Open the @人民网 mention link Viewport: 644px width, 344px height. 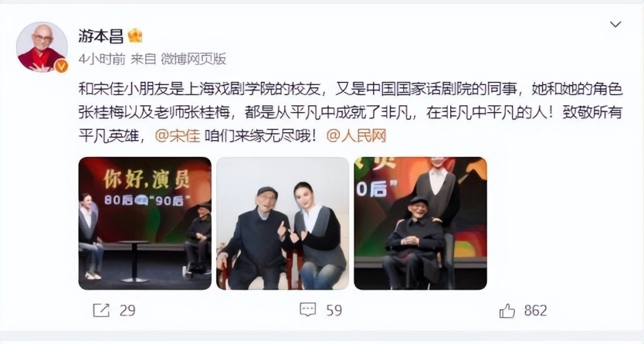(356, 135)
